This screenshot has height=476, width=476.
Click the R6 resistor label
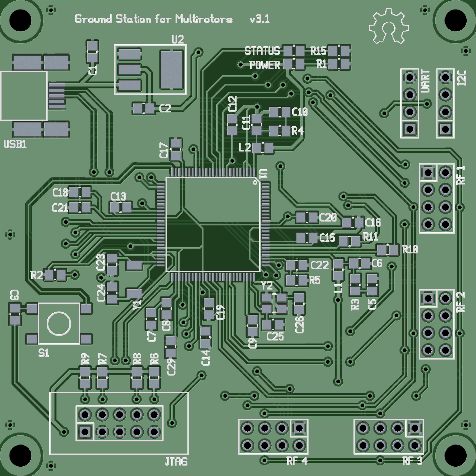click(154, 359)
